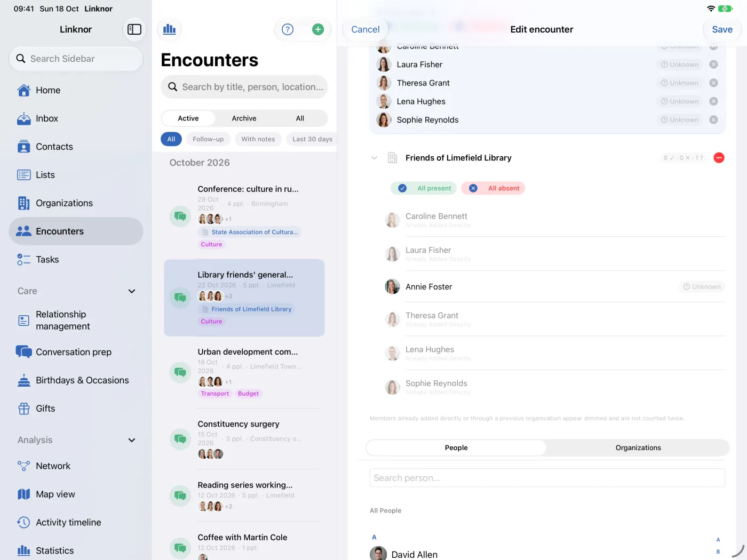747x560 pixels.
Task: Collapse the Analysis section
Action: pos(132,440)
